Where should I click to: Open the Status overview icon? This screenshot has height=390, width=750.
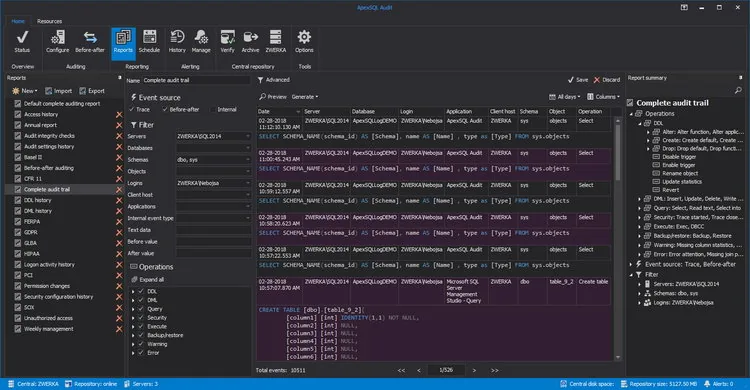[22, 42]
